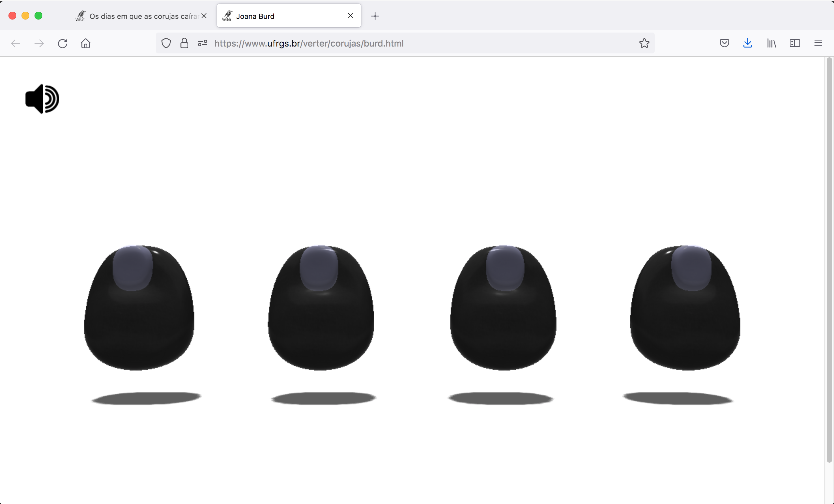
Task: Reload the current page
Action: pos(63,43)
